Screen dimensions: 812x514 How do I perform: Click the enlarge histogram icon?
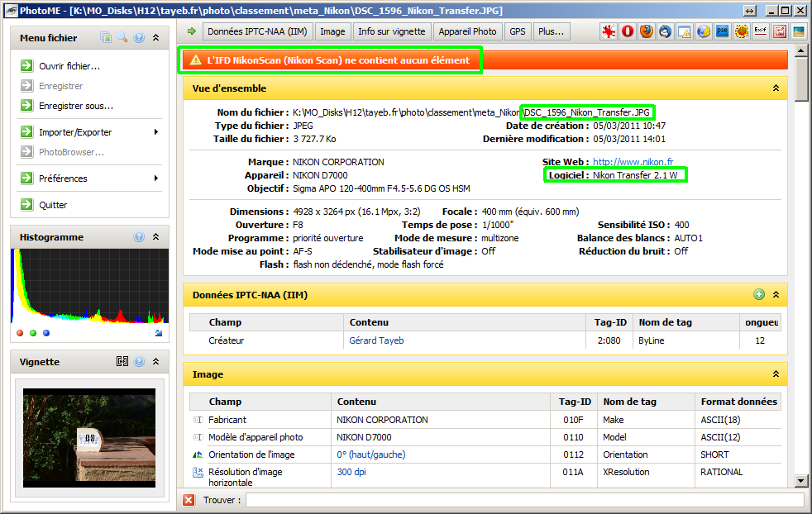[159, 333]
